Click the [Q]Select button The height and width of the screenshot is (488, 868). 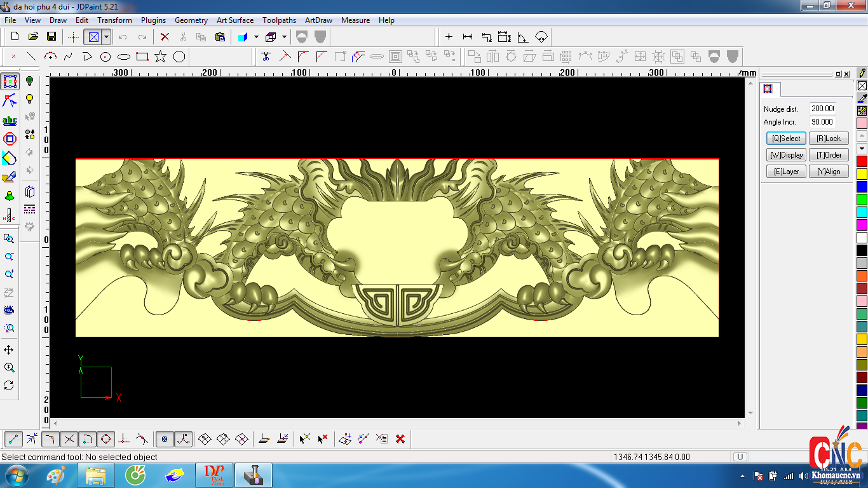click(x=786, y=139)
